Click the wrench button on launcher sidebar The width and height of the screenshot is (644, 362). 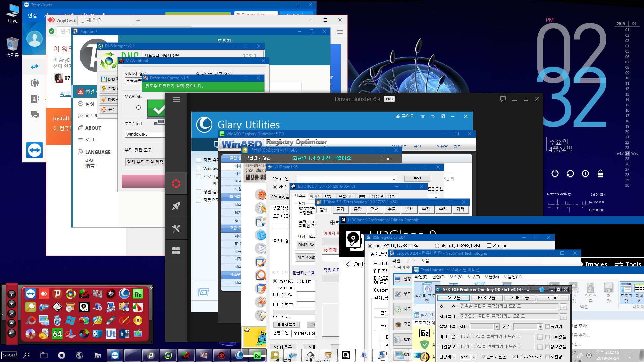12,313
